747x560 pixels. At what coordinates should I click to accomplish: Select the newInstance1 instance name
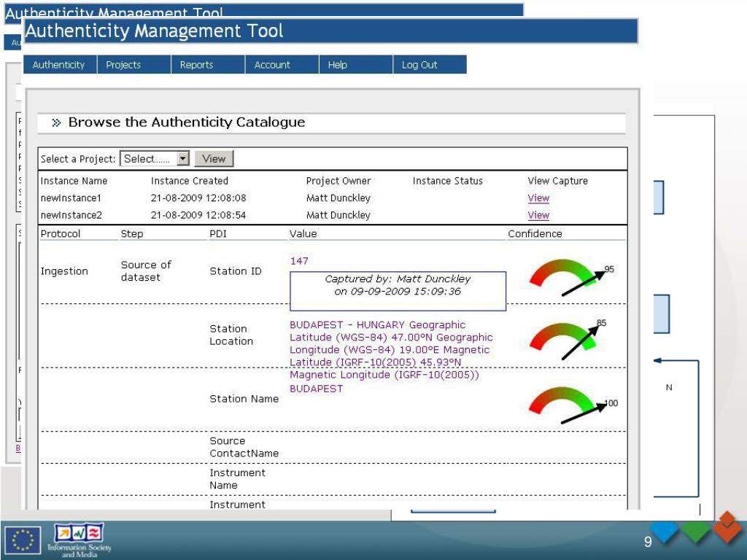(x=71, y=198)
